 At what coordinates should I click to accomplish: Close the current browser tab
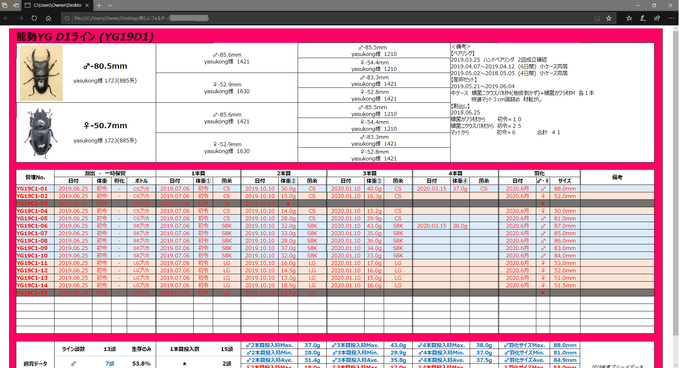coord(87,5)
